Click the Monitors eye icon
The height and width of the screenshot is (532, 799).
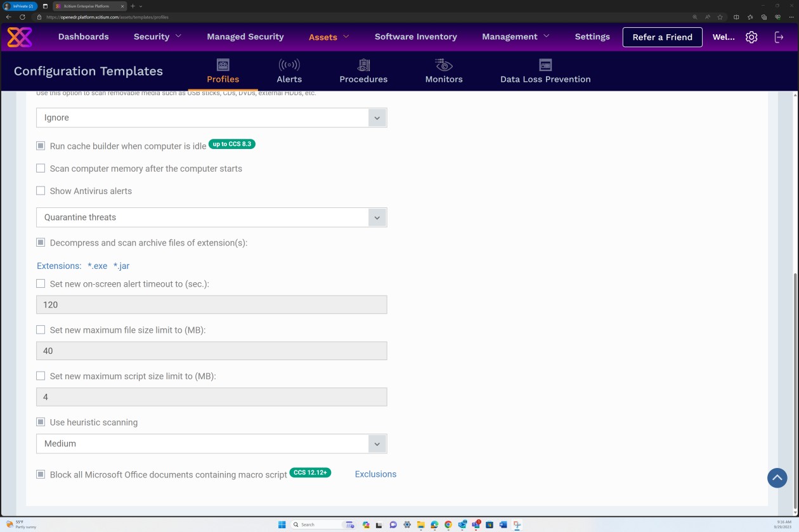point(443,65)
